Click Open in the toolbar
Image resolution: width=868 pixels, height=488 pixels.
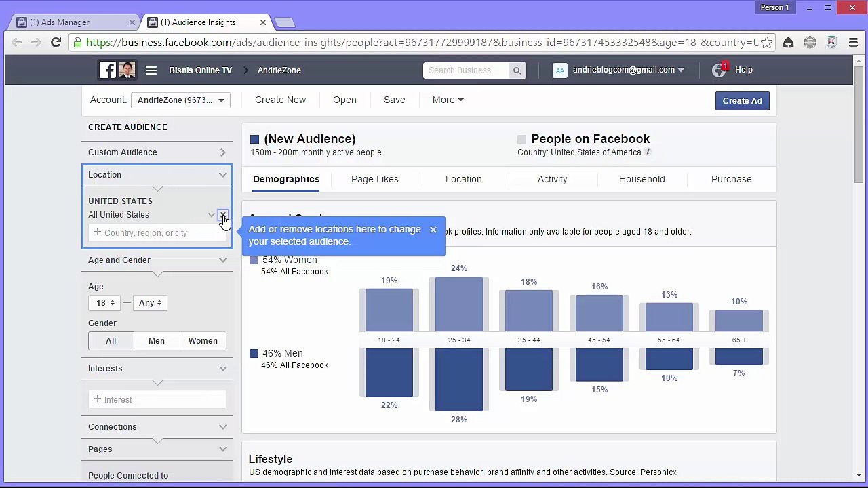pyautogui.click(x=344, y=100)
